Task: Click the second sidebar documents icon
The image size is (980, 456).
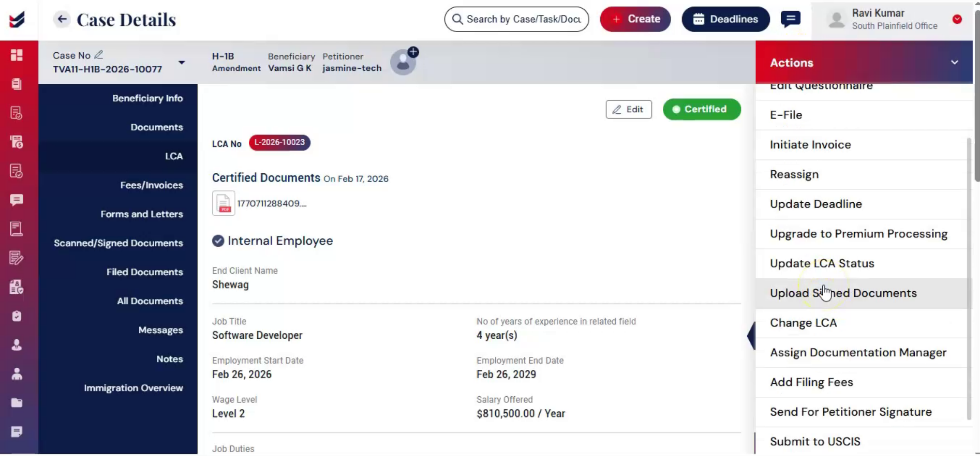Action: 16,84
